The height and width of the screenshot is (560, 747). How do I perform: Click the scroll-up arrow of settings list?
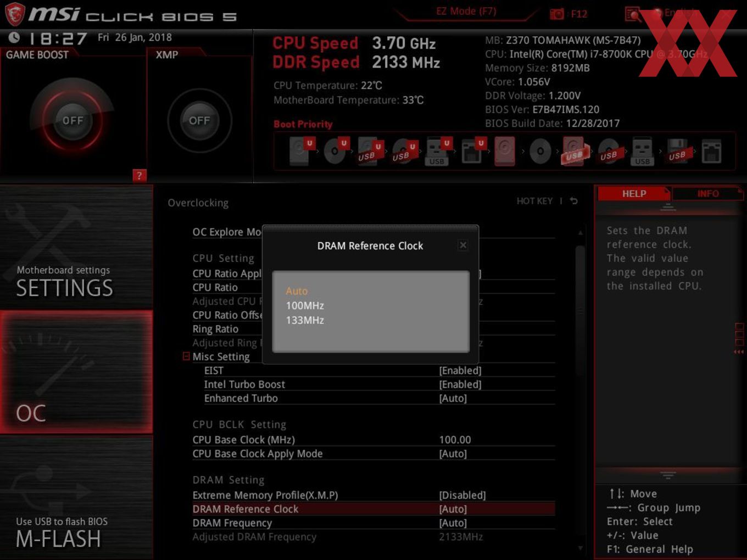[x=580, y=233]
